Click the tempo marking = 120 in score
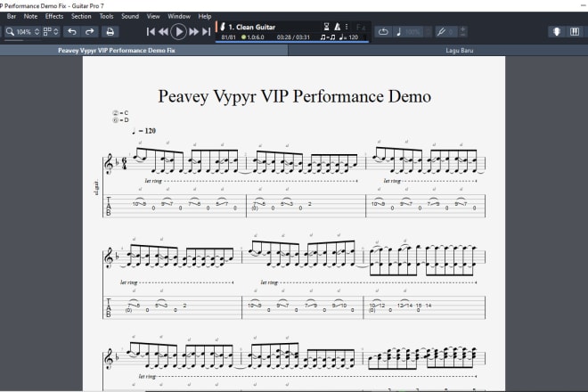Screen dimensions: 588x392 [x=143, y=131]
